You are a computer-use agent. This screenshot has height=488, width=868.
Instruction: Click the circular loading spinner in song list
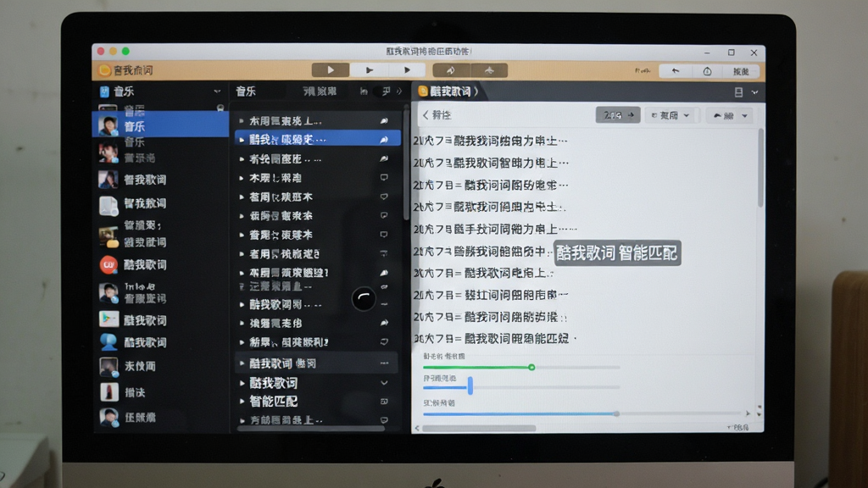364,299
